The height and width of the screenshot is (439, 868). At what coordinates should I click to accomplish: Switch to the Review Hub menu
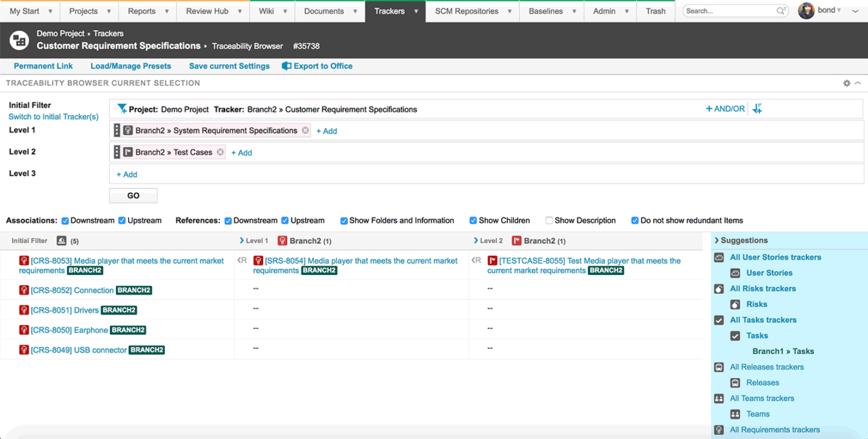tap(208, 11)
